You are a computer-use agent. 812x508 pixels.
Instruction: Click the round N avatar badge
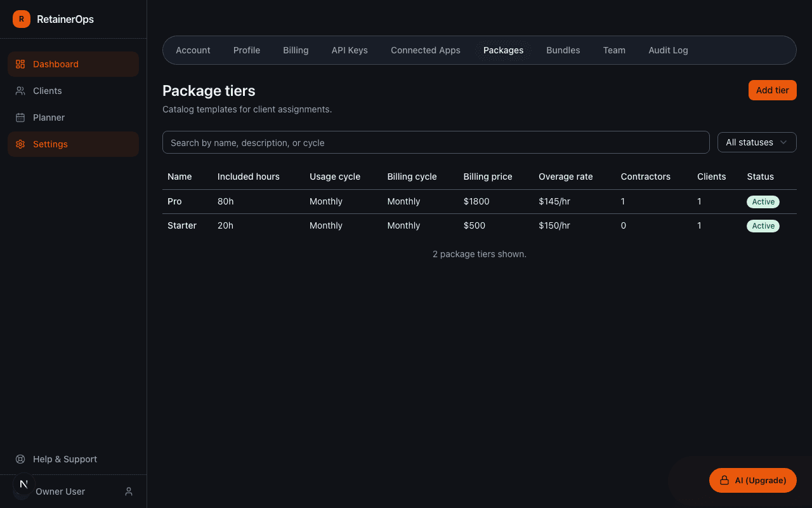point(23,484)
